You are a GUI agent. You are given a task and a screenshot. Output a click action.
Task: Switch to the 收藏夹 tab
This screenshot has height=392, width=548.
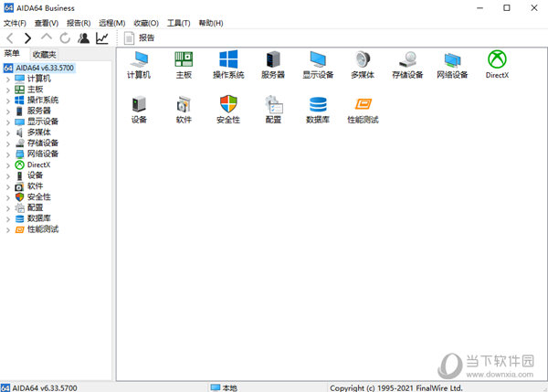[44, 54]
